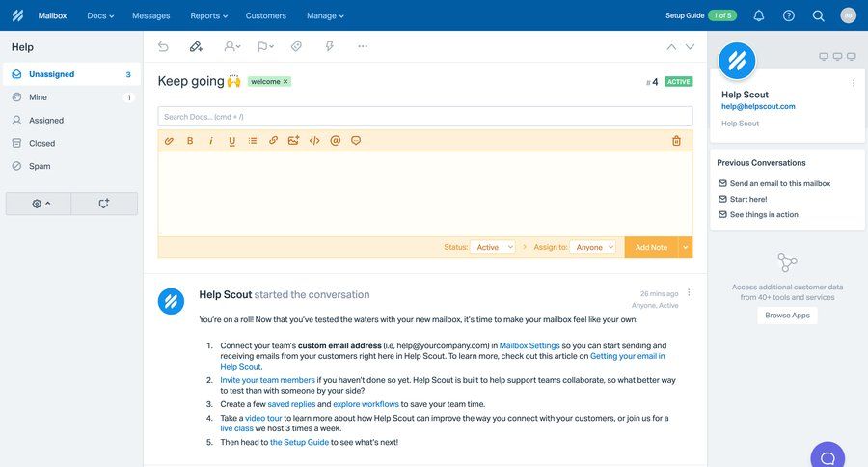The width and height of the screenshot is (868, 467).
Task: Click the Add Note button
Action: (x=652, y=247)
